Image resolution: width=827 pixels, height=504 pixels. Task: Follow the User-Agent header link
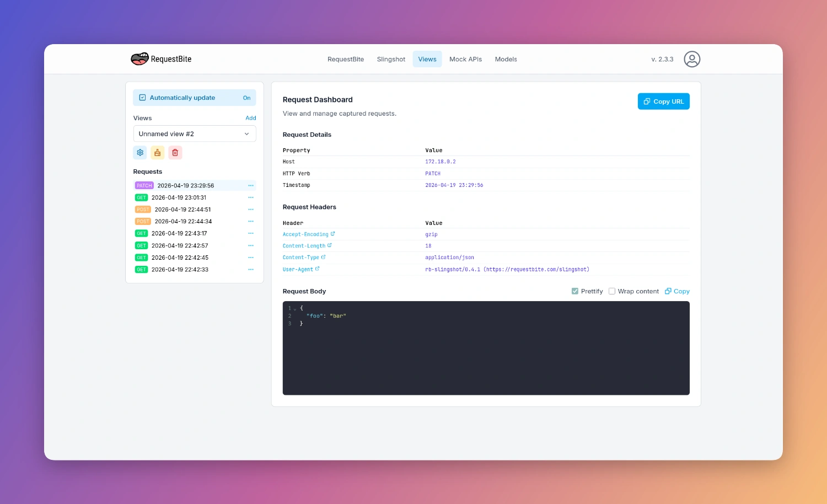(298, 270)
